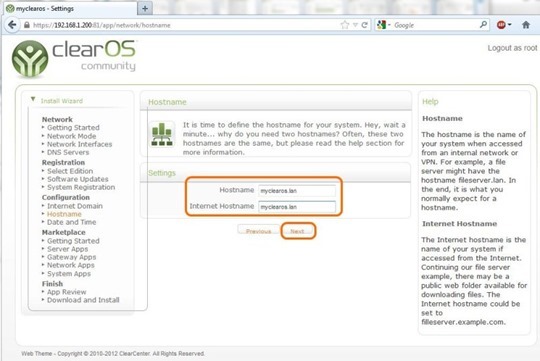Viewport: 540px width, 361px height.
Task: Open the App Review wizard step
Action: tap(66, 292)
